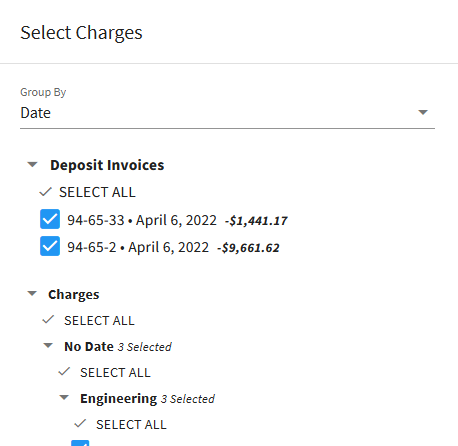This screenshot has width=458, height=446.
Task: Collapse the Charges section triangle
Action: (x=32, y=294)
